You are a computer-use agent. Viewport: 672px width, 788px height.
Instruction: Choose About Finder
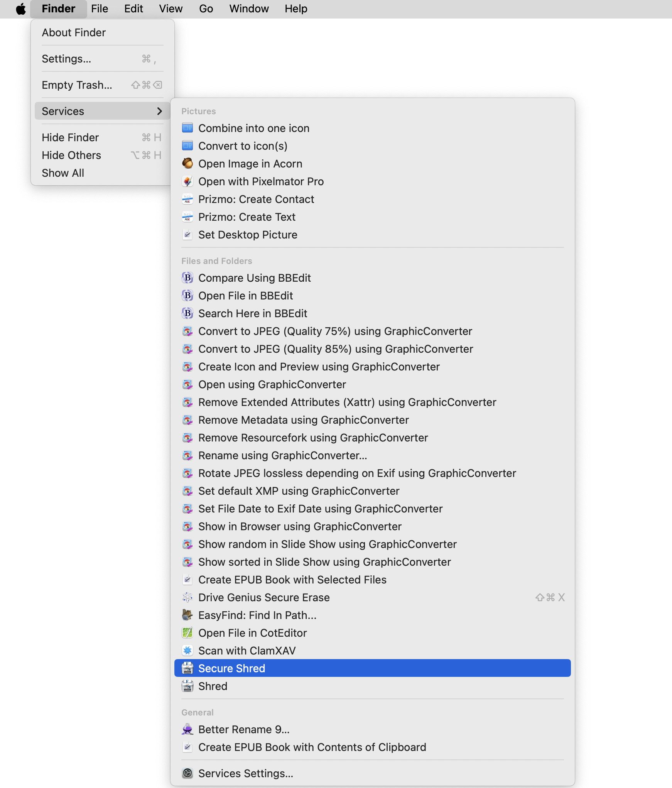103,32
